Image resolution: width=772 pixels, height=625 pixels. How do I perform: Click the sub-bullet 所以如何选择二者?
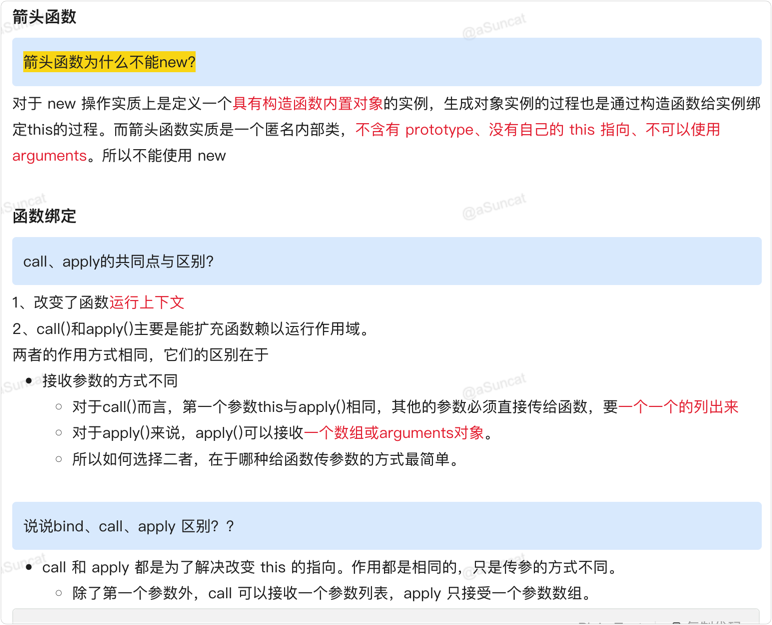[x=266, y=459]
